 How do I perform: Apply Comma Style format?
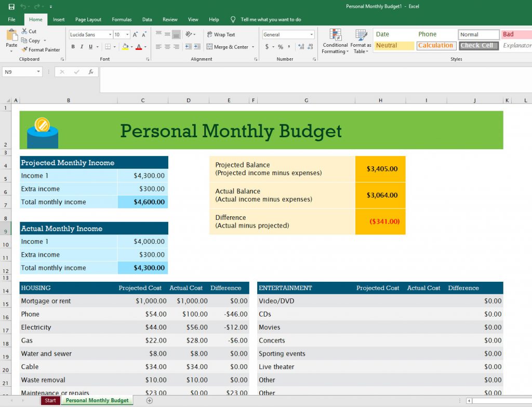coord(289,47)
